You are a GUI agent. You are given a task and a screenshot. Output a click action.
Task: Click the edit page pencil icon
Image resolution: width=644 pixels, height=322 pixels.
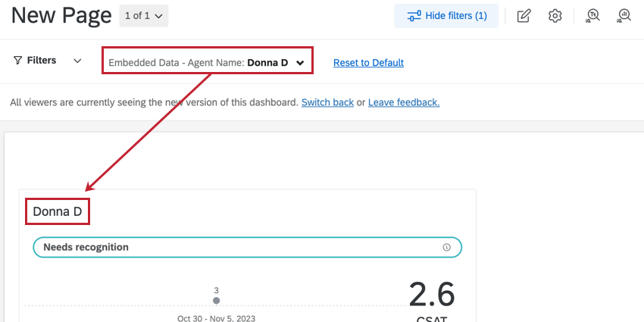point(524,16)
